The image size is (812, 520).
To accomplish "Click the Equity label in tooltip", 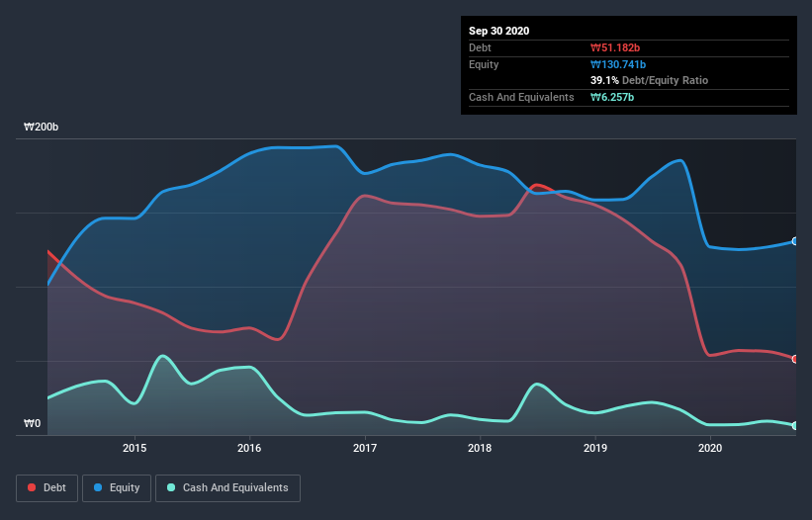I will point(484,64).
